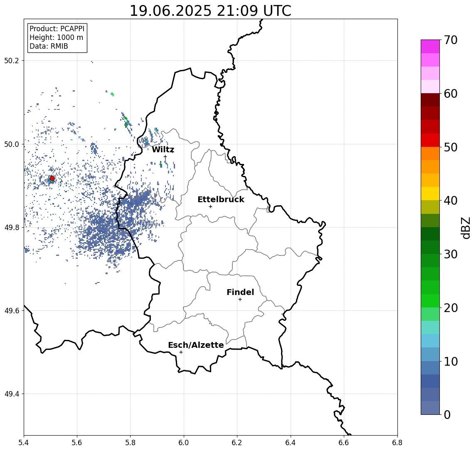Click the 49.6 latitude axis label
The width and height of the screenshot is (476, 451).
(12, 311)
